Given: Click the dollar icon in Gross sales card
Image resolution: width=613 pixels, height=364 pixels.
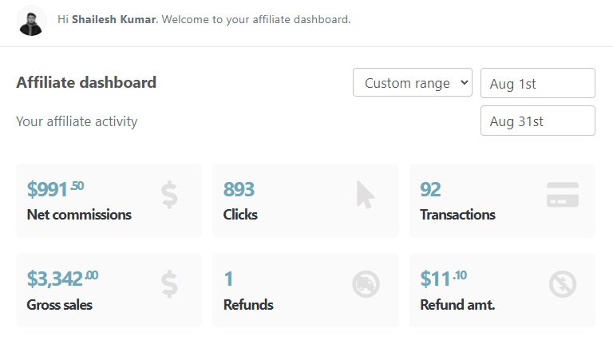Looking at the screenshot, I should click(x=169, y=284).
